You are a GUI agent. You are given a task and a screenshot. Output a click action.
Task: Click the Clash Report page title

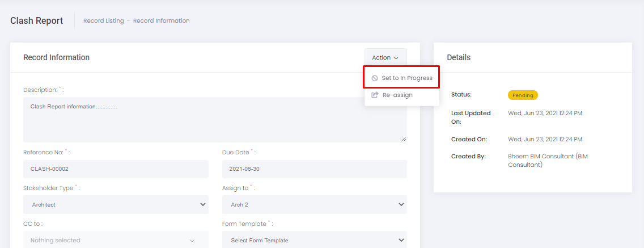(37, 20)
